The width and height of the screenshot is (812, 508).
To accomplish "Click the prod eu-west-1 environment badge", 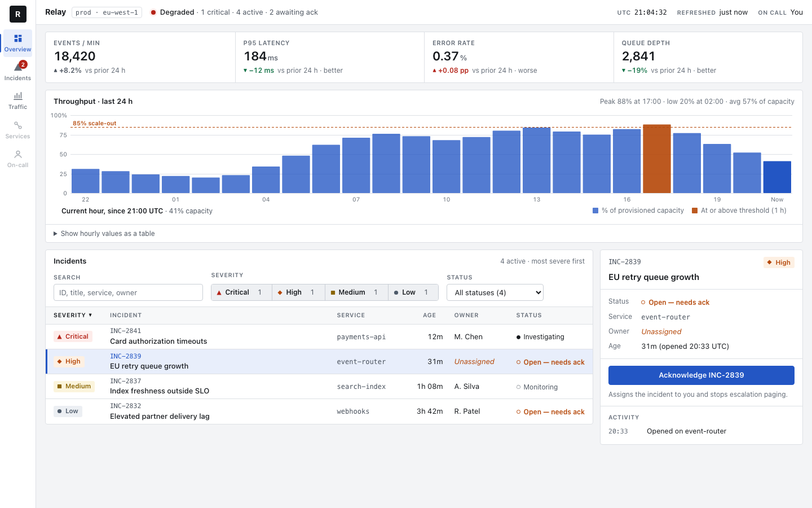I will tap(107, 12).
